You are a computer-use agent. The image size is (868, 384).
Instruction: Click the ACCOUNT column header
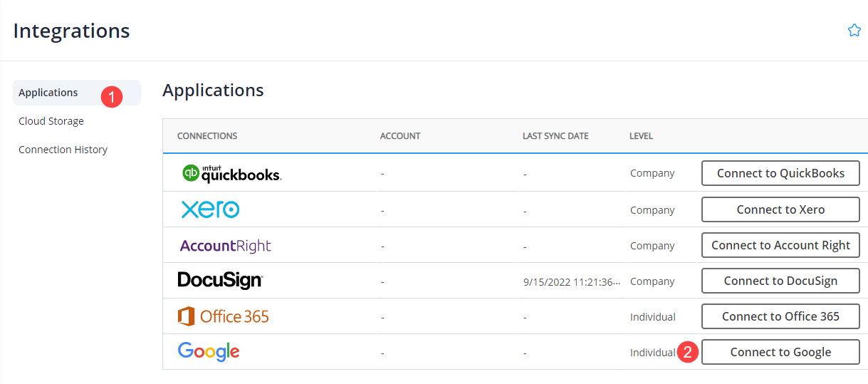tap(400, 136)
